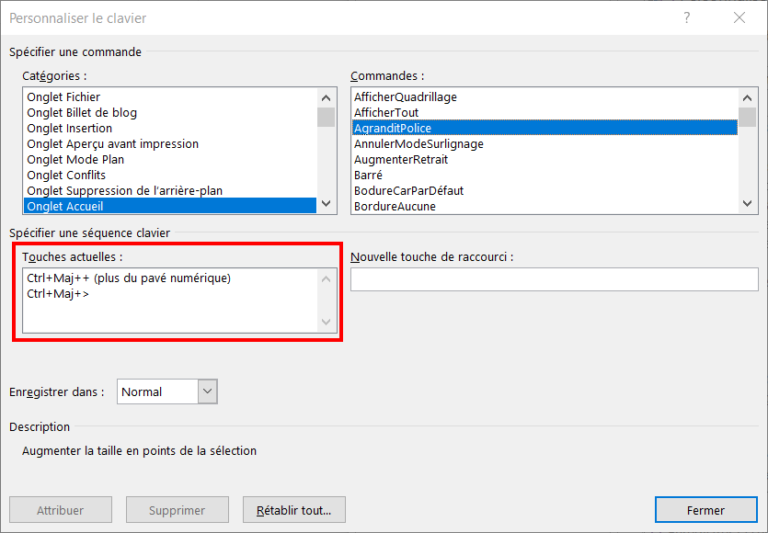
Task: Choose Onglet Mode Plan category
Action: (75, 159)
